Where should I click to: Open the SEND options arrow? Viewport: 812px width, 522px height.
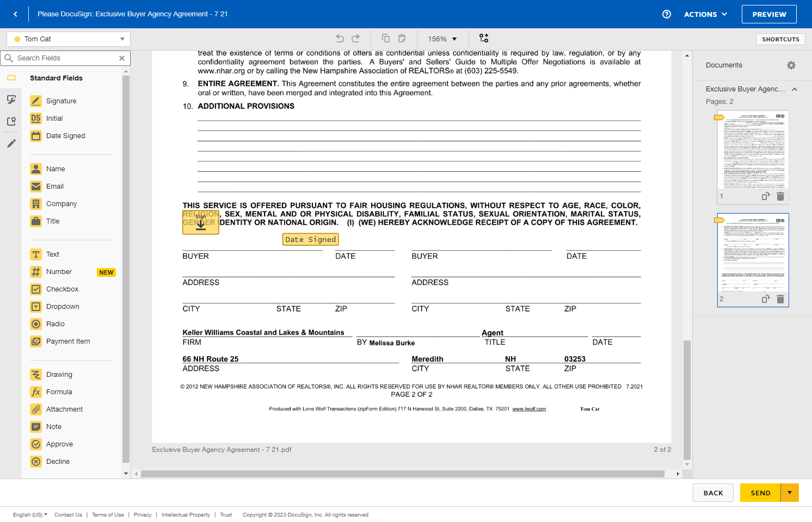tap(790, 493)
